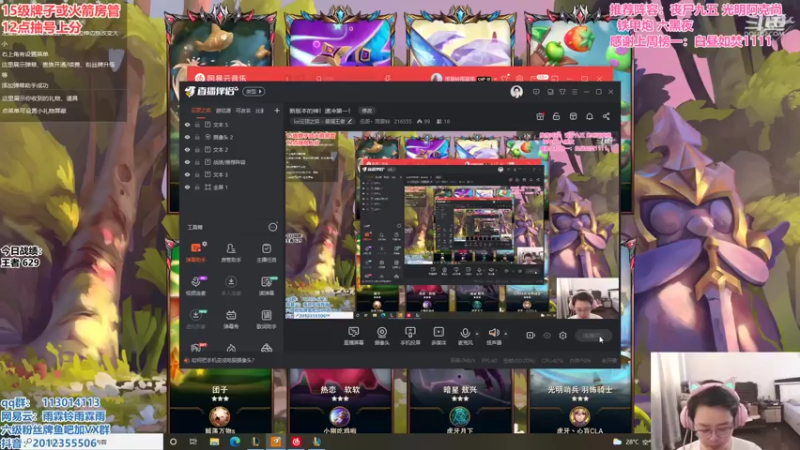Viewport: 800px width, 450px height.
Task: Select the 文本 2 source row
Action: point(230,149)
